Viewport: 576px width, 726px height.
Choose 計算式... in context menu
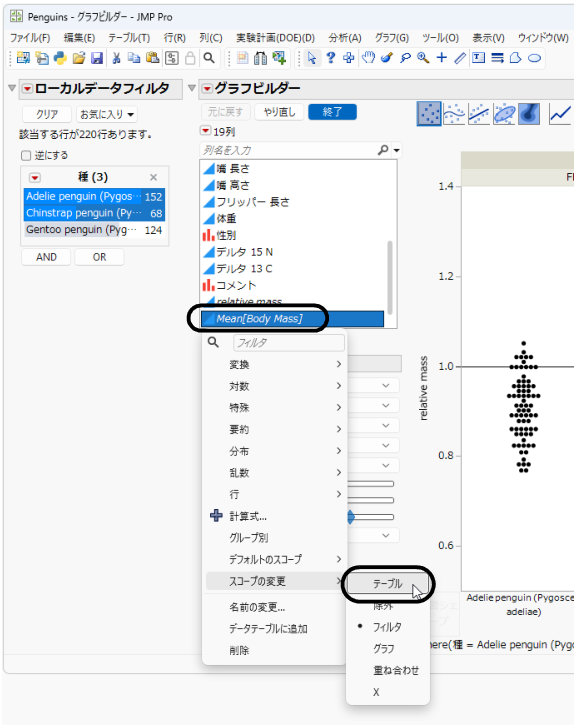pos(275,516)
